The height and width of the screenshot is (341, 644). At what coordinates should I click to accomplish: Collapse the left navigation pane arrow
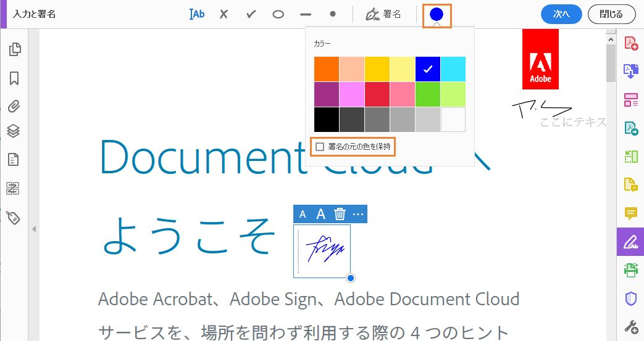pyautogui.click(x=34, y=229)
